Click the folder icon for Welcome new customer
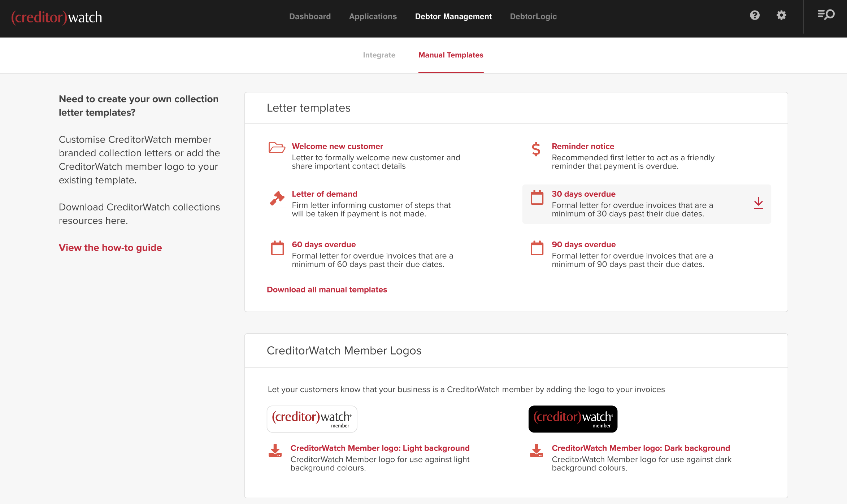The width and height of the screenshot is (847, 504). [277, 148]
